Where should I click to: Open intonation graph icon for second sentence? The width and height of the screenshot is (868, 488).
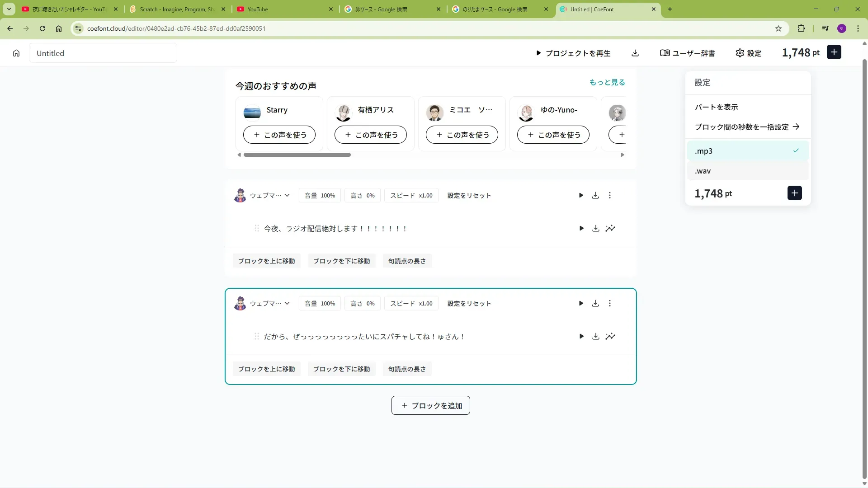click(610, 337)
